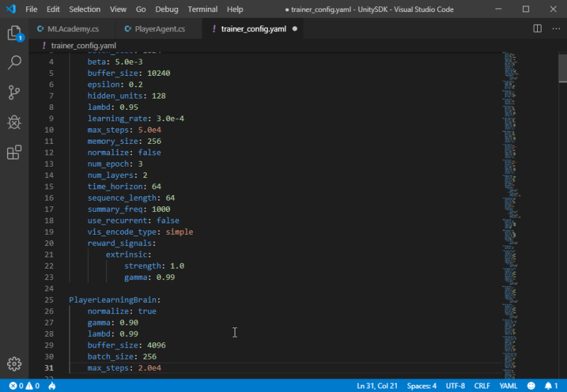The image size is (567, 392).
Task: Switch to the PlayerAgent.cs tab
Action: (x=159, y=29)
